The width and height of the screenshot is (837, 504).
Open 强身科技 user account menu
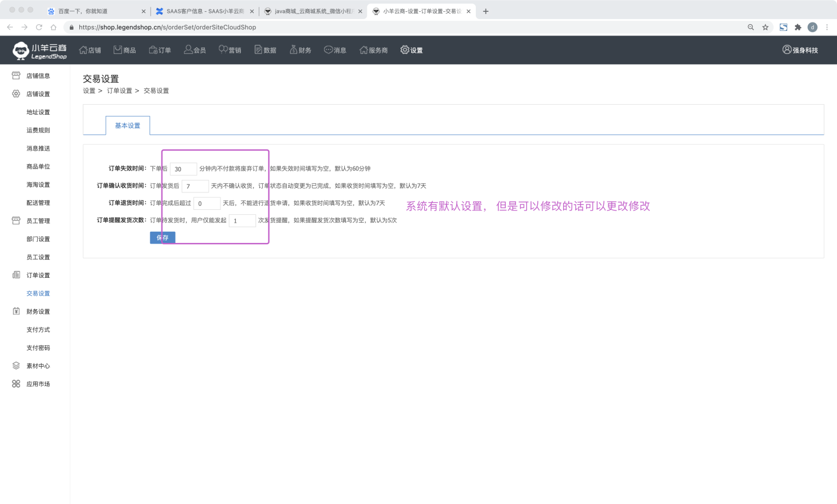click(x=800, y=50)
